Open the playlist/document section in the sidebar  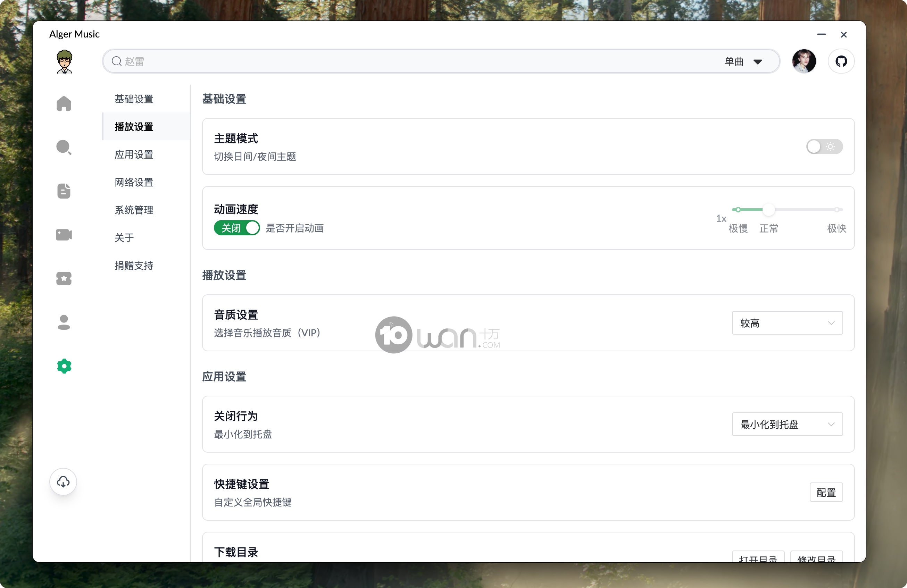point(64,191)
